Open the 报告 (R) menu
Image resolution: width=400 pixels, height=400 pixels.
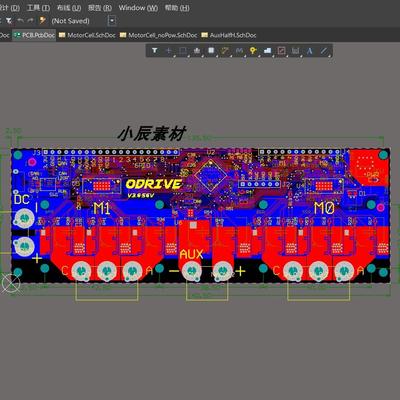click(x=100, y=8)
